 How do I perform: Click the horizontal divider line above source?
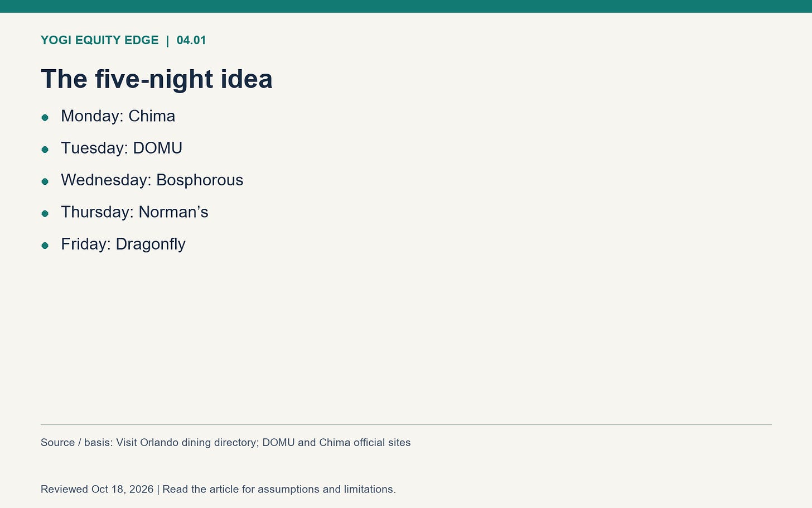406,425
